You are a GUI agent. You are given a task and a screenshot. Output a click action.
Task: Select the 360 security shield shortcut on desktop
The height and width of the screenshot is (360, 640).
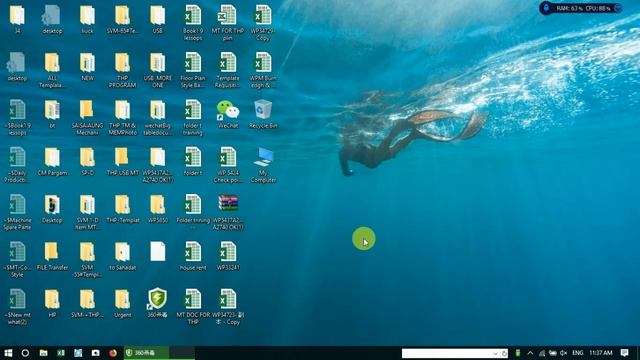(158, 303)
